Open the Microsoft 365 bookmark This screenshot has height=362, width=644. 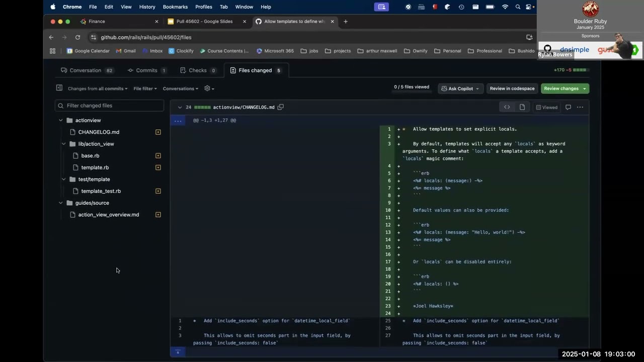[x=275, y=51]
